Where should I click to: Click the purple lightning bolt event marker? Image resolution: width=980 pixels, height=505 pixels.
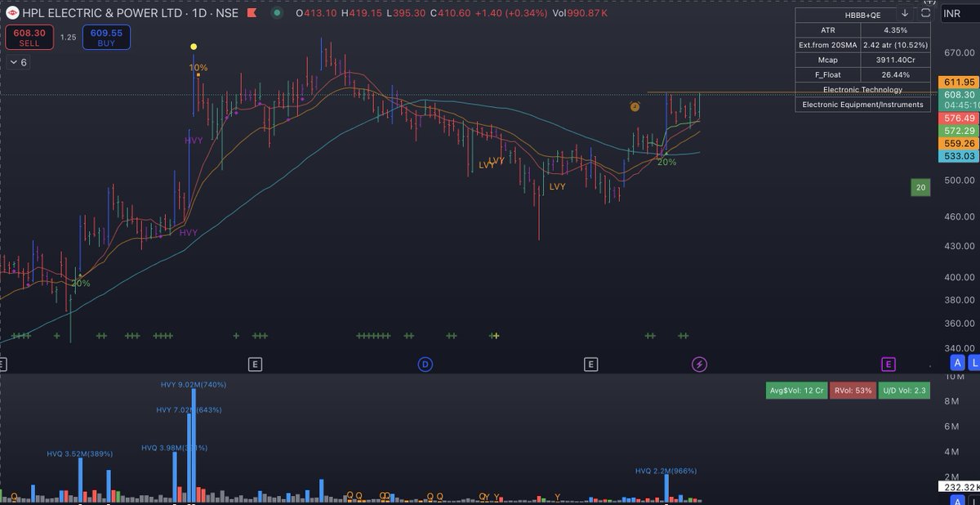point(699,364)
